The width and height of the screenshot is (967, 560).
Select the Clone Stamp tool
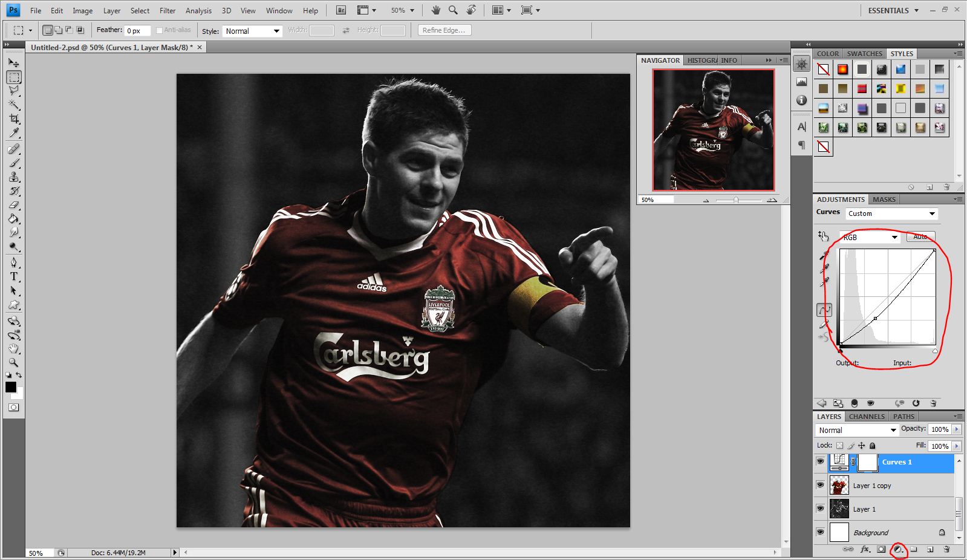click(13, 177)
